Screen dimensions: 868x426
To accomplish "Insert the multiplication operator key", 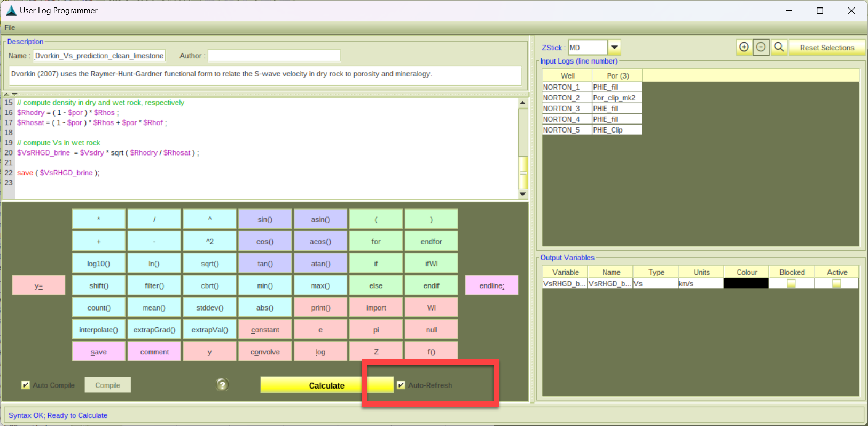I will (x=99, y=220).
